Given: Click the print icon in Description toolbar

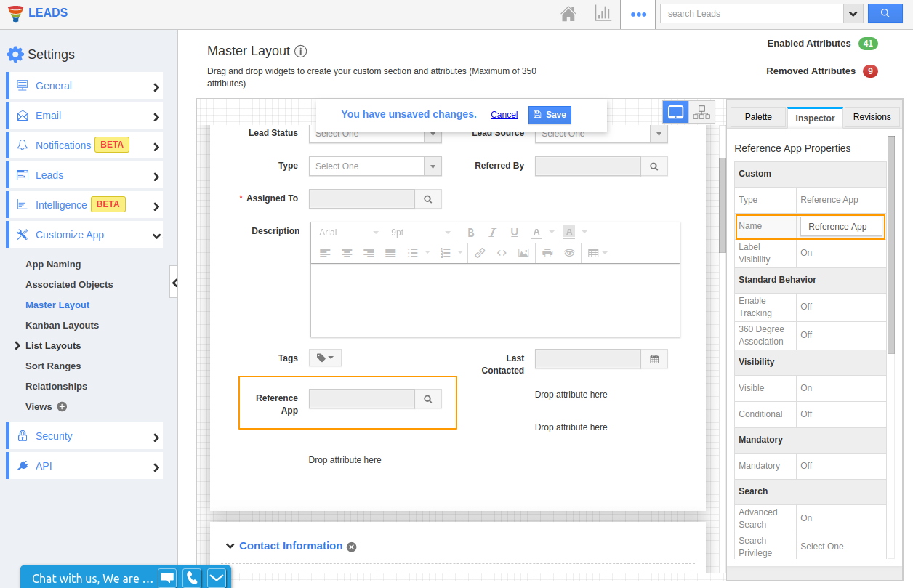Looking at the screenshot, I should (x=547, y=253).
